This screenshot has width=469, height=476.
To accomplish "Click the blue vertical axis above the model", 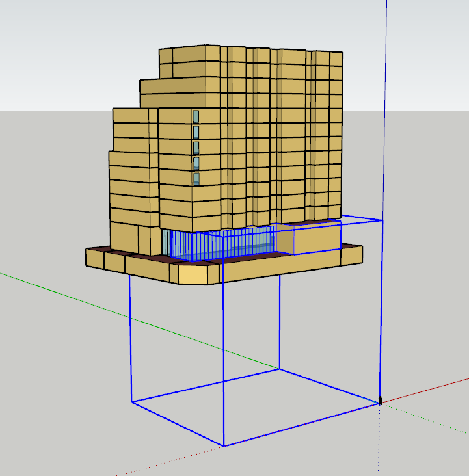I will [386, 98].
